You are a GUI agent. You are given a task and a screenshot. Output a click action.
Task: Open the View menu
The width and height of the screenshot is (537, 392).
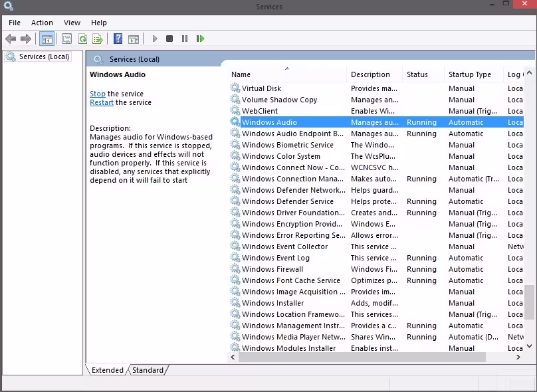pos(72,23)
